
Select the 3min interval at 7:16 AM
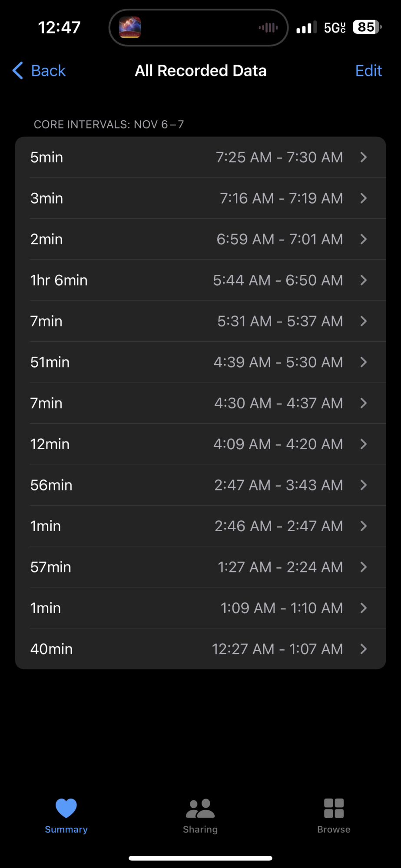[x=200, y=198]
